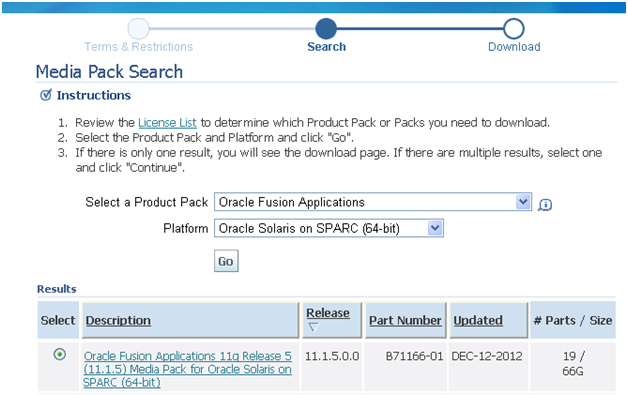Image resolution: width=628 pixels, height=396 pixels.
Task: Click the Search step label
Action: tap(326, 47)
